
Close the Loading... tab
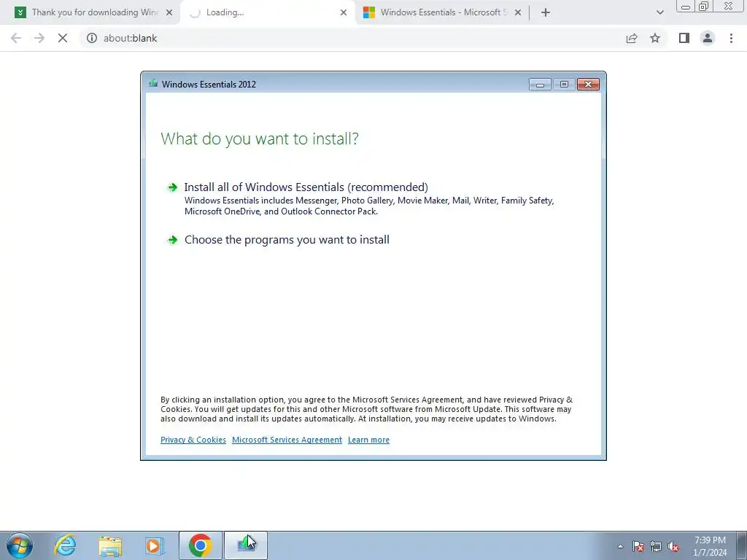(344, 12)
